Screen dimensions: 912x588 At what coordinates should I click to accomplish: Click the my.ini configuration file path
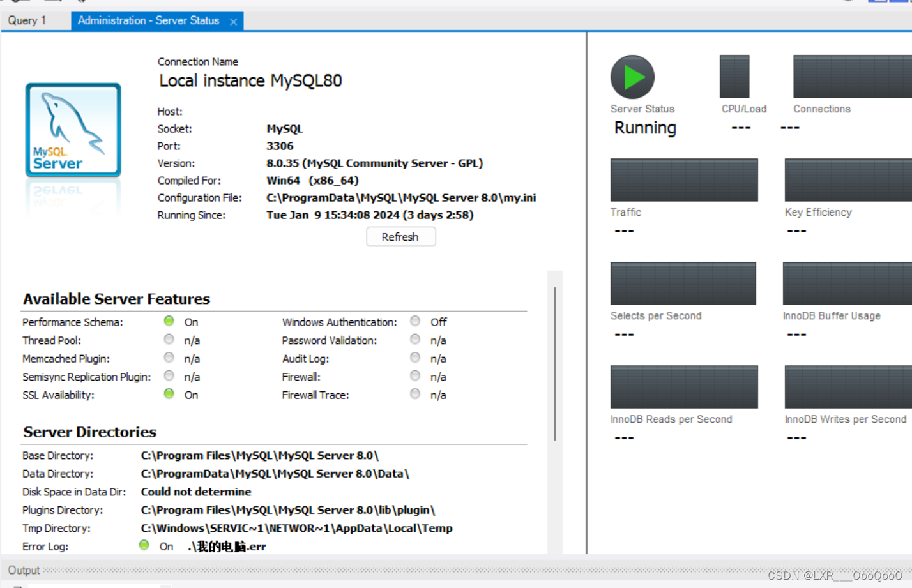401,198
